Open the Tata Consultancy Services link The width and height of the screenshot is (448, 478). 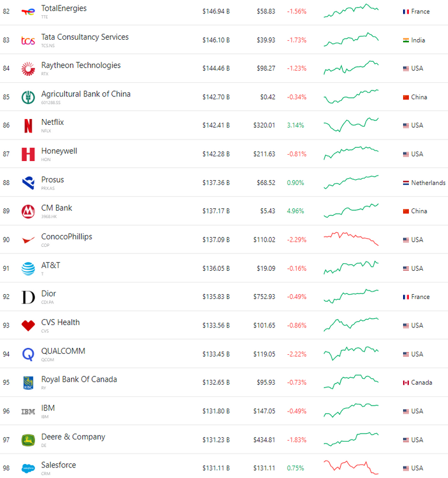(x=85, y=37)
